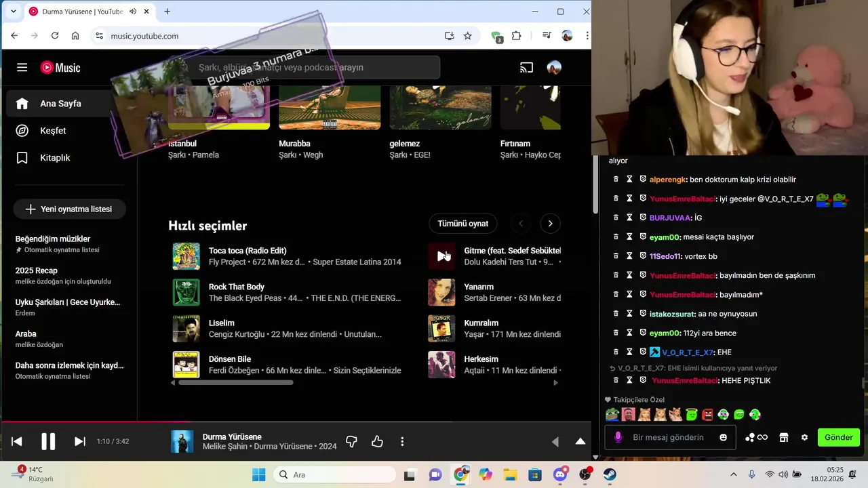Click Tümünü oynat button
This screenshot has height=488, width=868.
tap(463, 224)
